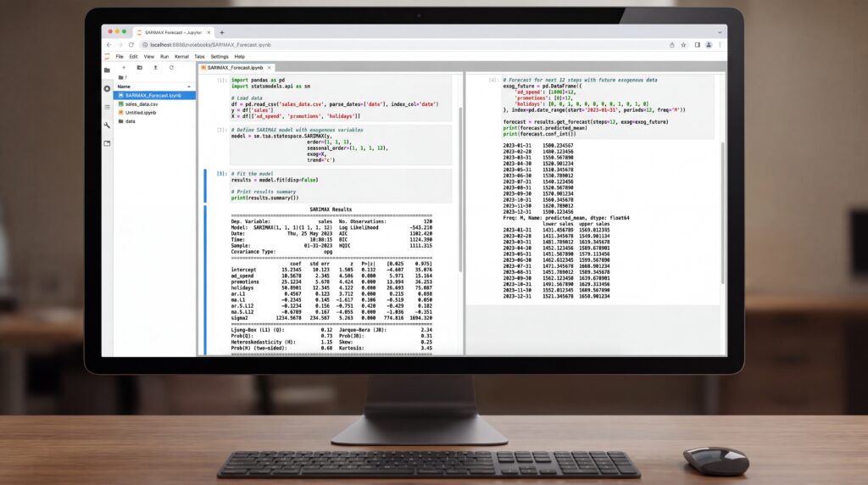Viewport: 868px width, 485px height.
Task: Open the File menu
Action: click(120, 57)
